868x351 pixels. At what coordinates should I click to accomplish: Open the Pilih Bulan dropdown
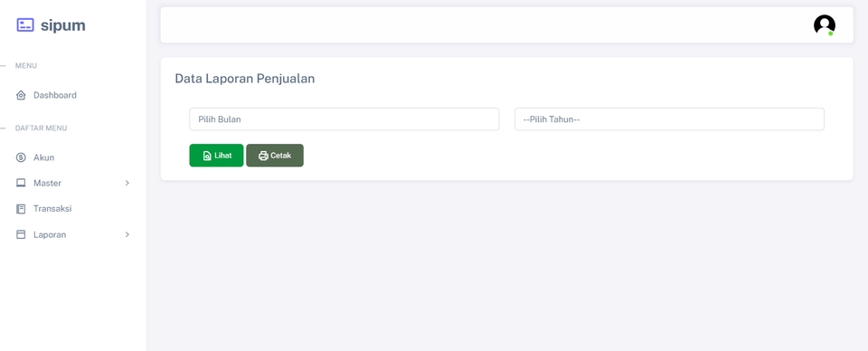[344, 119]
